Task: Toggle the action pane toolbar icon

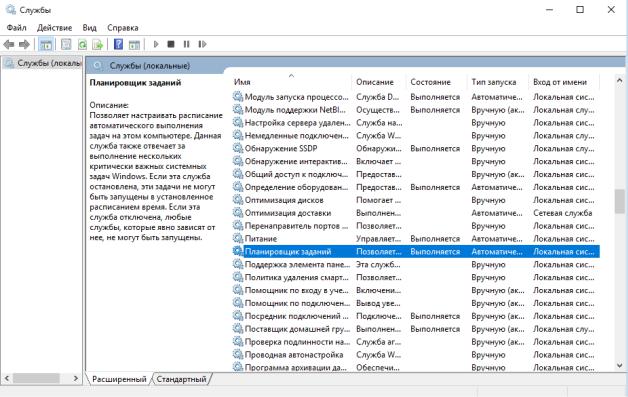Action: click(135, 44)
